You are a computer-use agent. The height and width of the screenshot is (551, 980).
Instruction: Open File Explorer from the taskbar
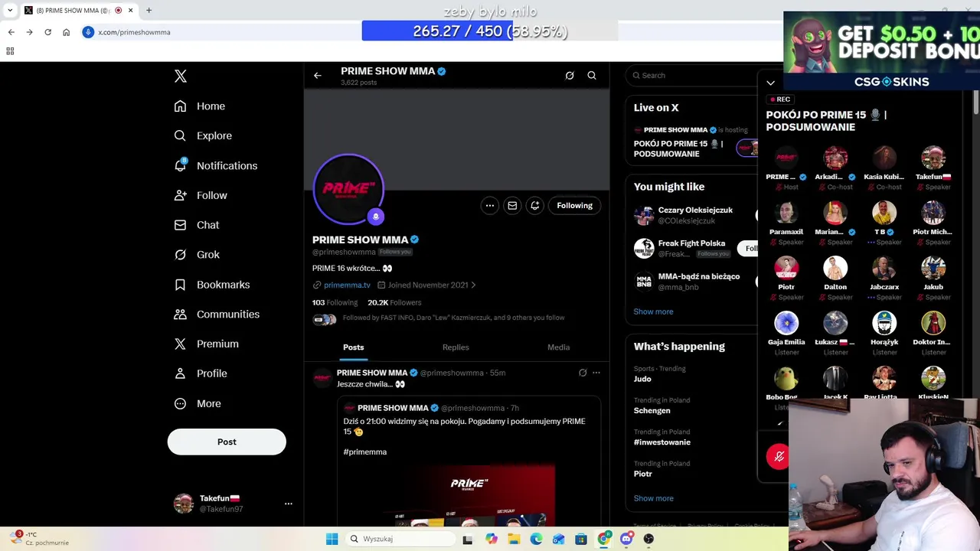[514, 539]
